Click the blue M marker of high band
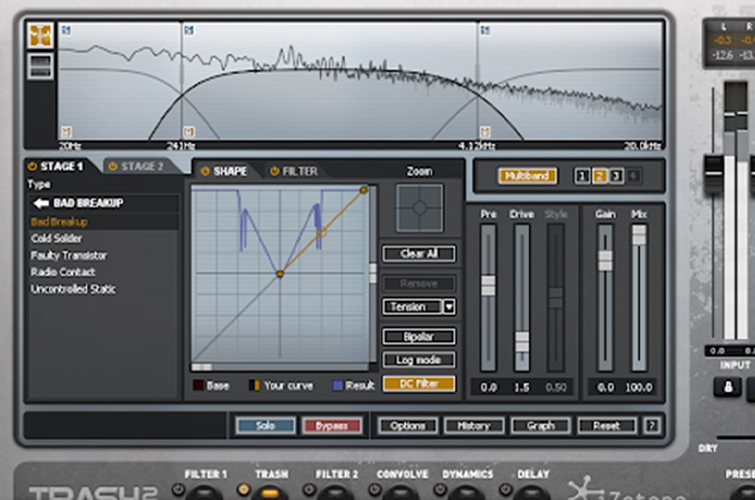This screenshot has width=755, height=500. [x=485, y=31]
